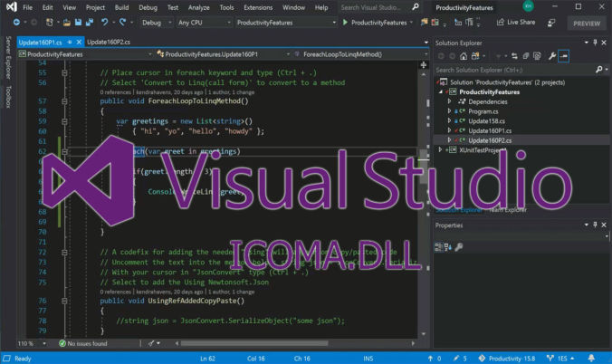Close the Update160P1.cs tab
The image size is (612, 364).
coord(79,42)
